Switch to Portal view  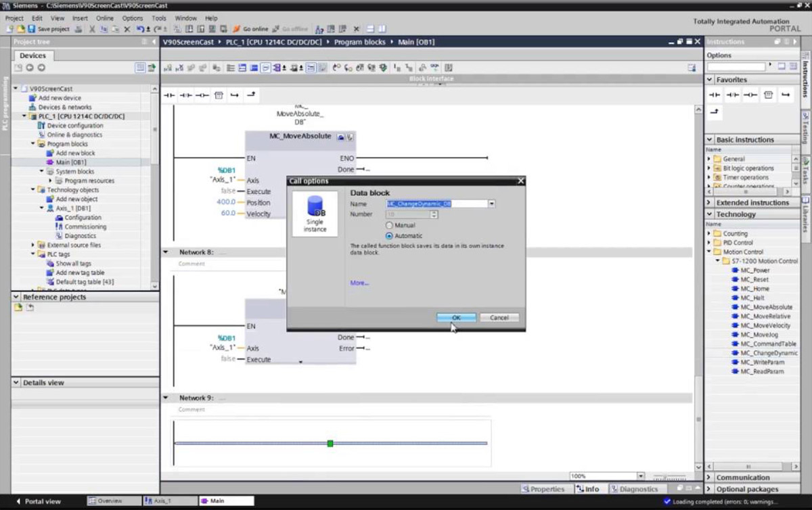(39, 501)
